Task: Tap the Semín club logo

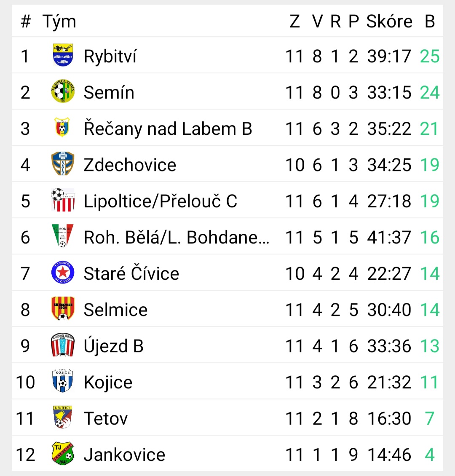Action: (x=63, y=91)
